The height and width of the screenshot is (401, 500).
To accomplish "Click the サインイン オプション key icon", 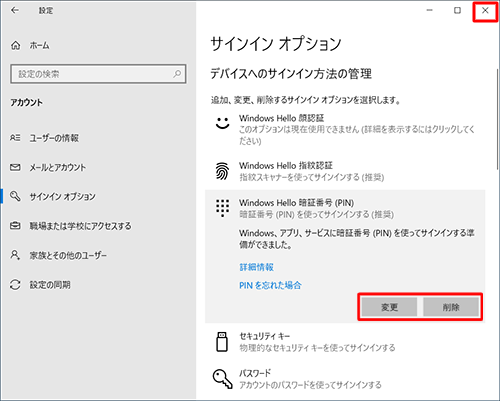I will pyautogui.click(x=15, y=196).
